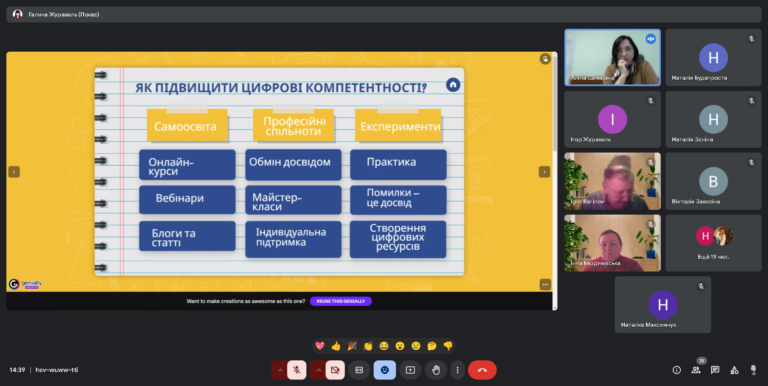Select the Ігор Журавель participant tile
The height and width of the screenshot is (386, 768).
tap(612, 119)
